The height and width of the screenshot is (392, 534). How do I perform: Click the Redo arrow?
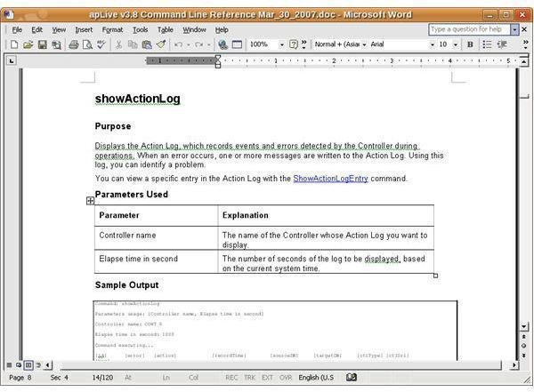(x=199, y=44)
